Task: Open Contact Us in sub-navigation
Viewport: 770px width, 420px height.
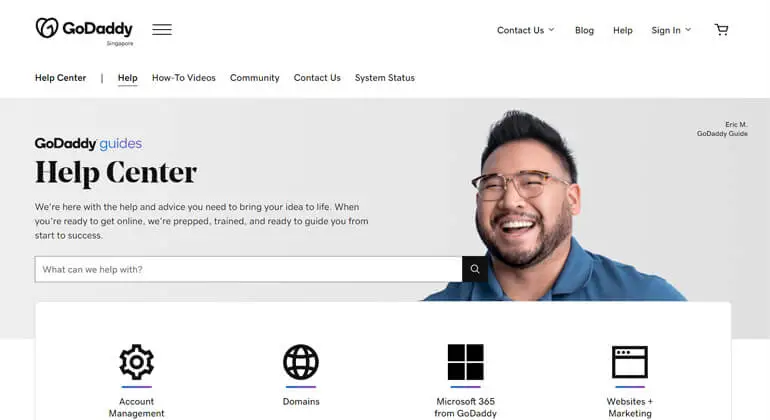Action: (317, 78)
